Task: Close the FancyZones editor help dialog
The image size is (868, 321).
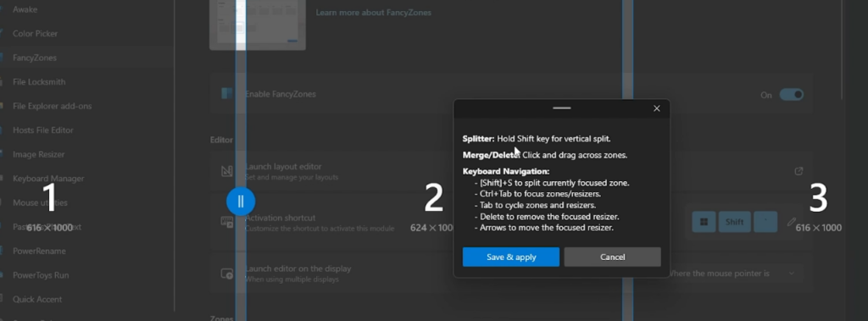Action: click(657, 108)
